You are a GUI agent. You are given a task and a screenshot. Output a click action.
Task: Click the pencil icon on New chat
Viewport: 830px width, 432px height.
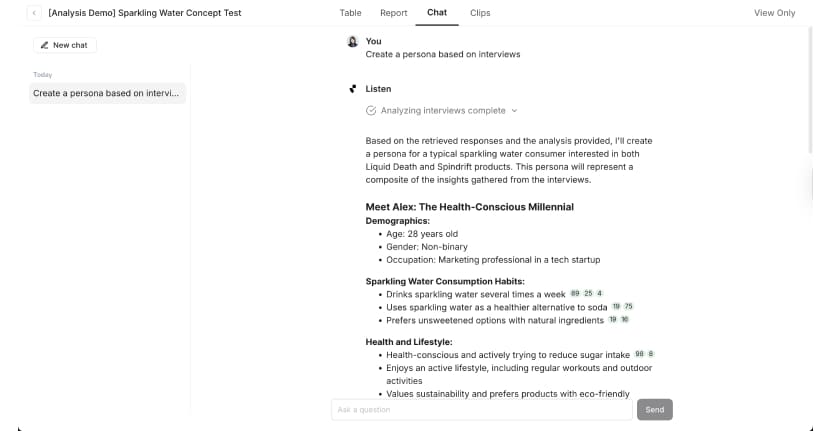pos(45,45)
